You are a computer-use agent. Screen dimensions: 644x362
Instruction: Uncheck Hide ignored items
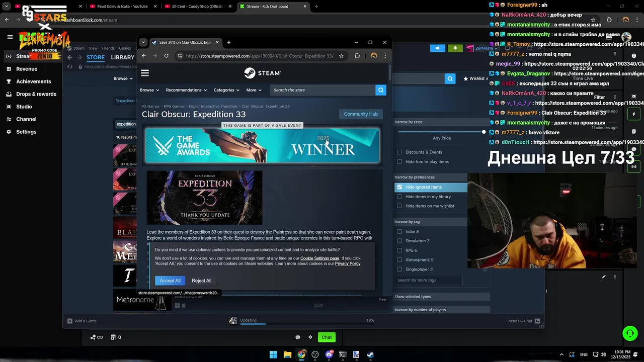click(399, 187)
